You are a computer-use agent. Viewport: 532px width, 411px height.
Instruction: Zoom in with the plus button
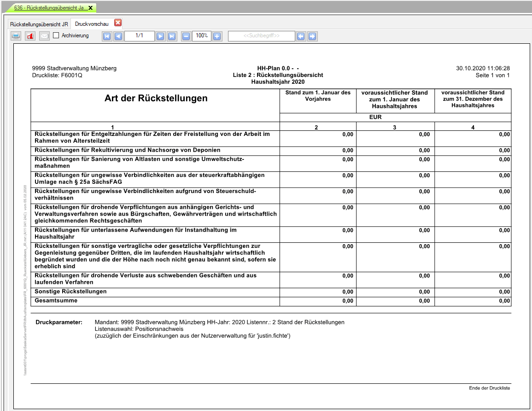217,36
